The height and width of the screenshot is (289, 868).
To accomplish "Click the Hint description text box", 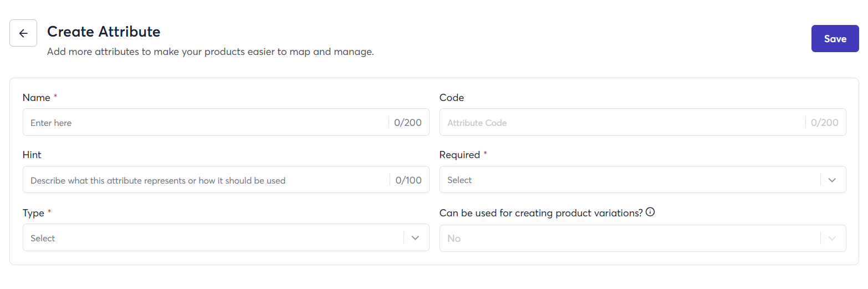I will 205,180.
